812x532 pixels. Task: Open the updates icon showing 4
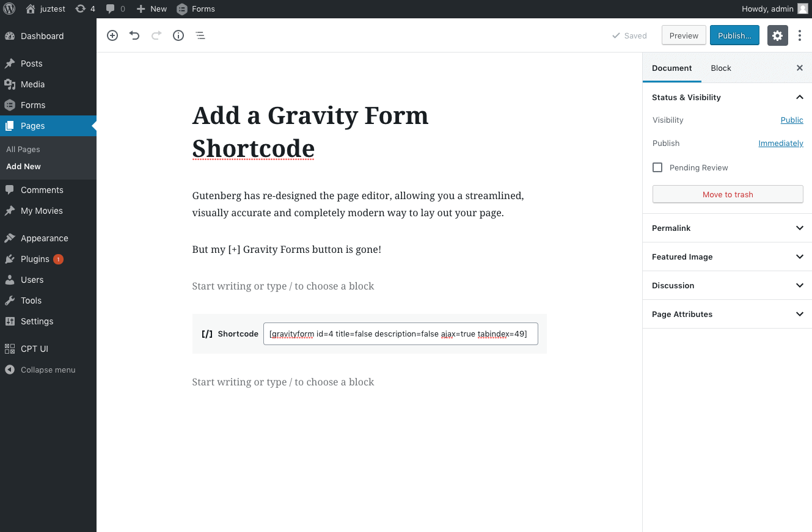click(80, 9)
